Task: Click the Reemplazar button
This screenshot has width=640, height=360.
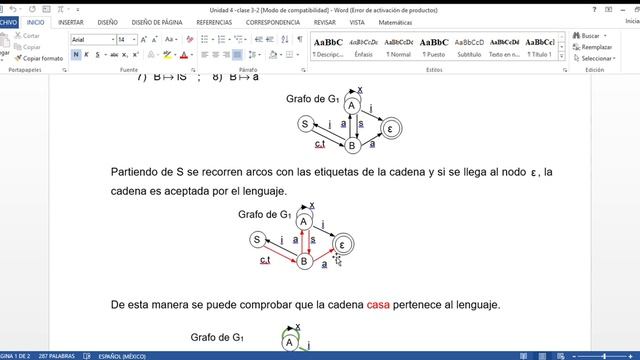Action: click(x=592, y=47)
